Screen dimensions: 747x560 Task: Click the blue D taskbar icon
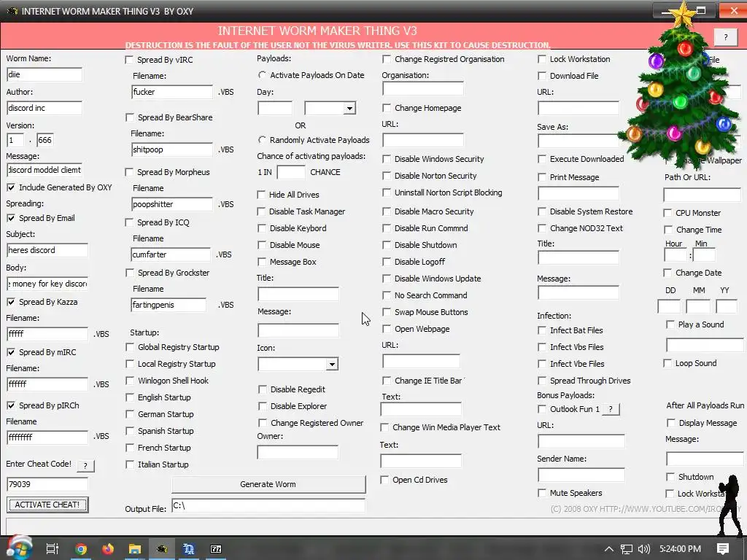(189, 549)
